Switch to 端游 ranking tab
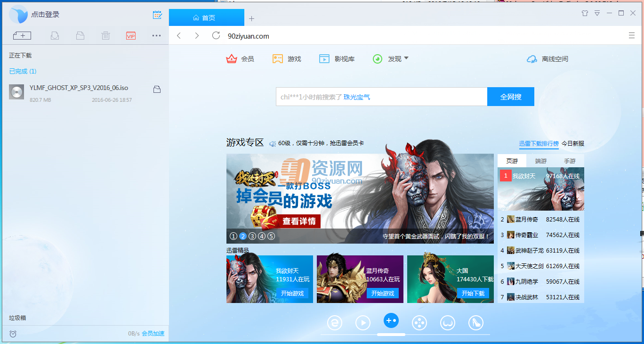Screen dimensions: 644x344 [x=541, y=161]
